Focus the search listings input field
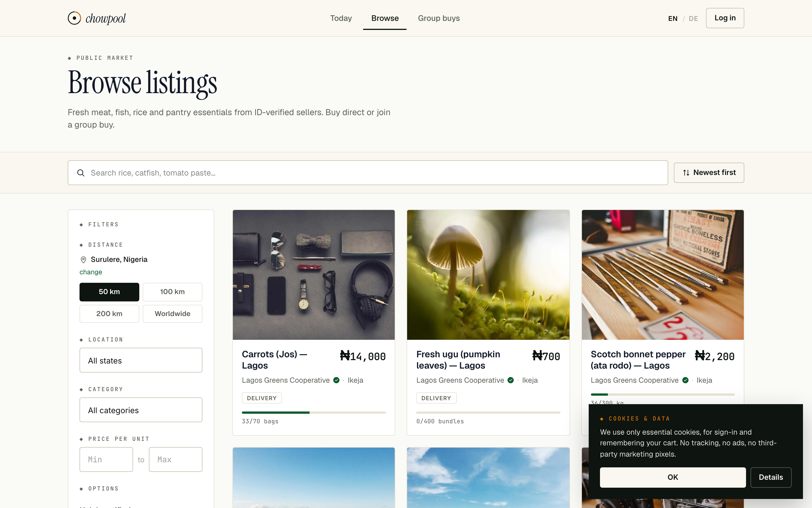This screenshot has height=508, width=812. tap(367, 173)
